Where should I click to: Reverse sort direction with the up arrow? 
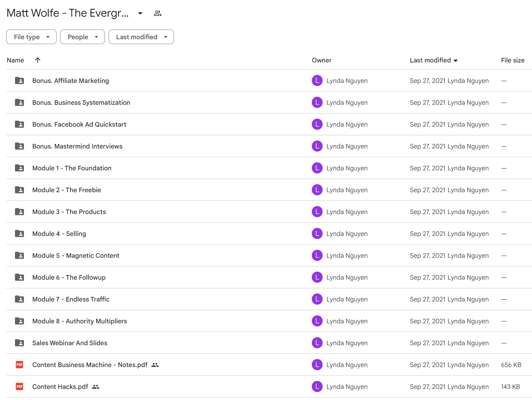pyautogui.click(x=38, y=60)
